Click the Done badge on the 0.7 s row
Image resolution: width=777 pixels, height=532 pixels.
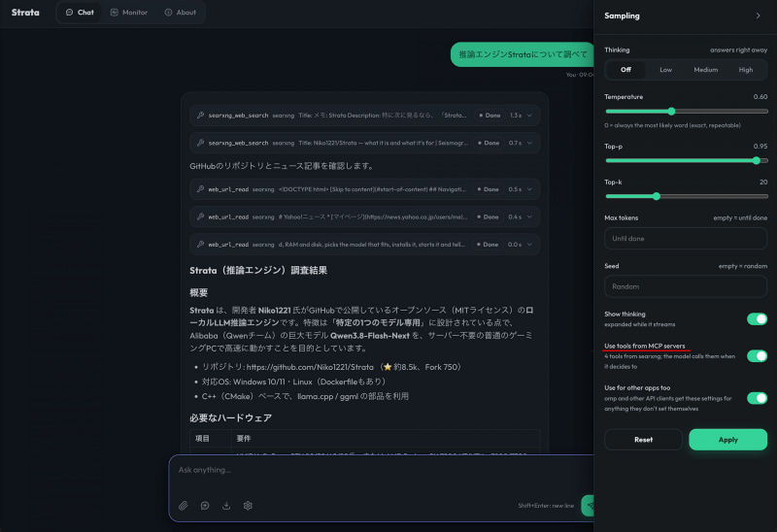coord(489,143)
